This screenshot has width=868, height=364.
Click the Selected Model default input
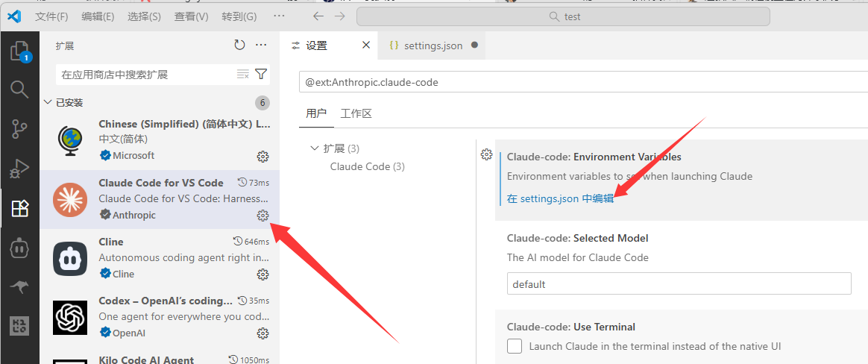coord(679,284)
